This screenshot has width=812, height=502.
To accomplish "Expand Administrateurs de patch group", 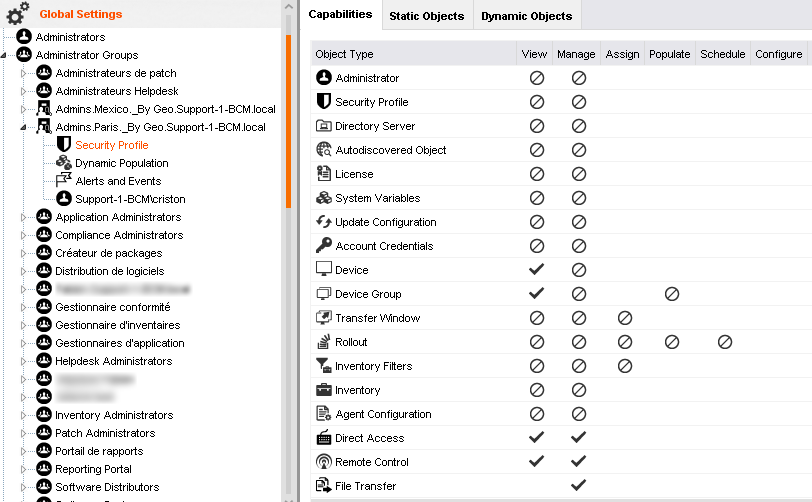I will coord(23,74).
